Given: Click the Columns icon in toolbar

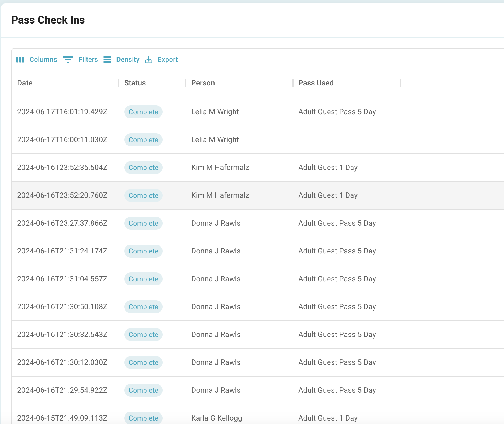Looking at the screenshot, I should pyautogui.click(x=20, y=59).
